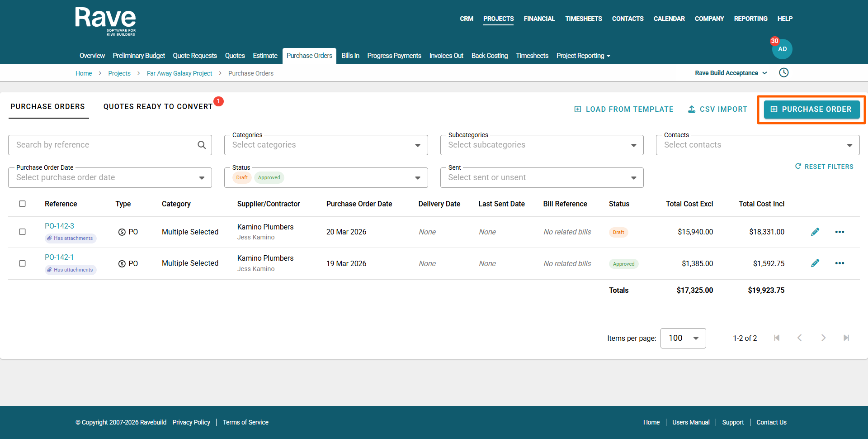Click the edit pencil for PO-142-1
Image resolution: width=868 pixels, height=439 pixels.
(x=815, y=263)
